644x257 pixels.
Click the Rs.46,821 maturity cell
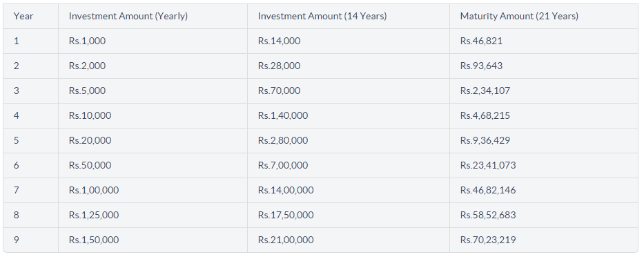pos(481,41)
